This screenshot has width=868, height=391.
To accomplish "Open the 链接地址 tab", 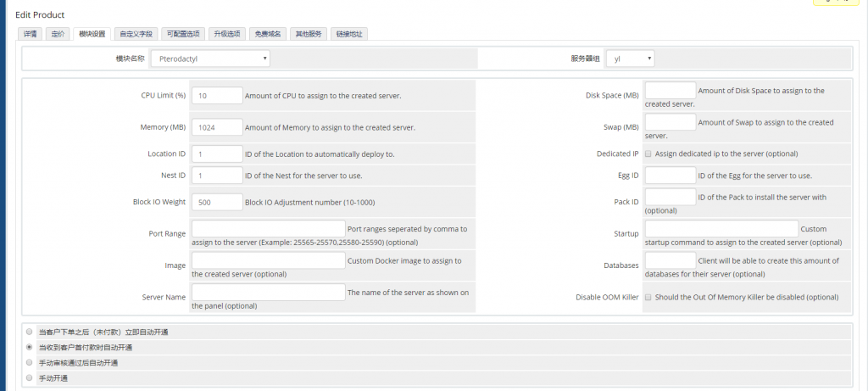I will click(348, 34).
